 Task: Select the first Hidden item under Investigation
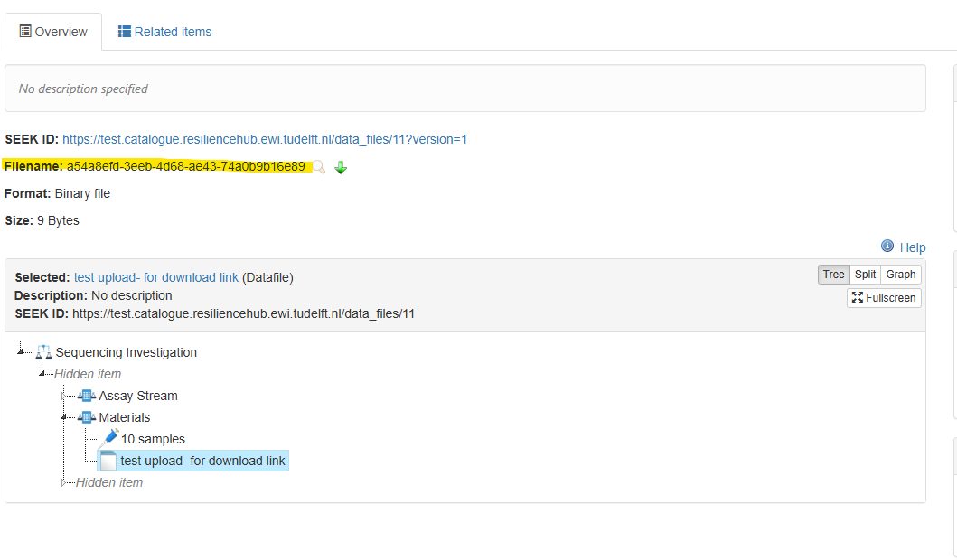[x=88, y=374]
